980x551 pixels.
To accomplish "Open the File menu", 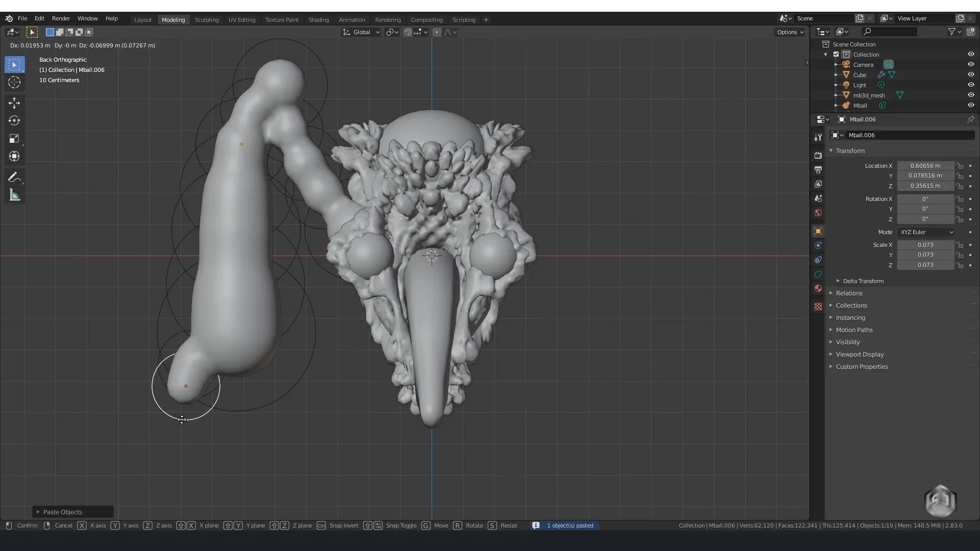I will 22,18.
